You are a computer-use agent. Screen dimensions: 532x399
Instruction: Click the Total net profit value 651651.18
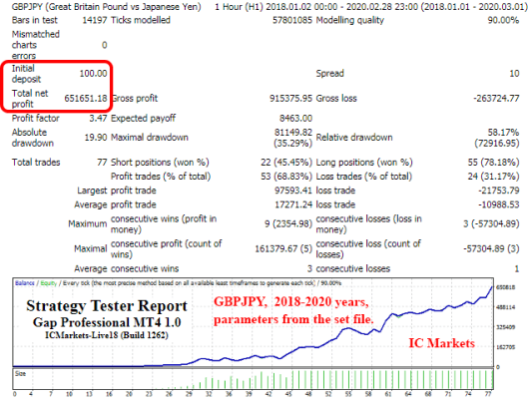(x=86, y=99)
